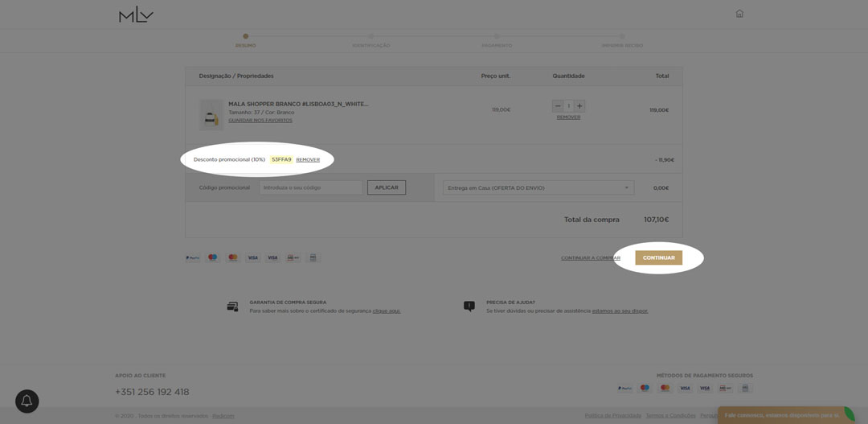This screenshot has width=868, height=424.
Task: Increase product quantity with plus button
Action: [579, 106]
